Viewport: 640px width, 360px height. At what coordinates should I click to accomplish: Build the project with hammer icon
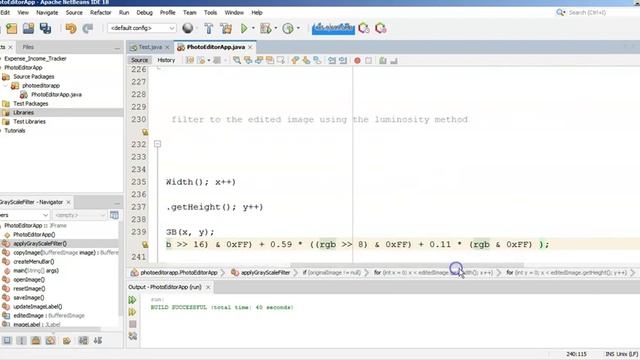coord(209,28)
